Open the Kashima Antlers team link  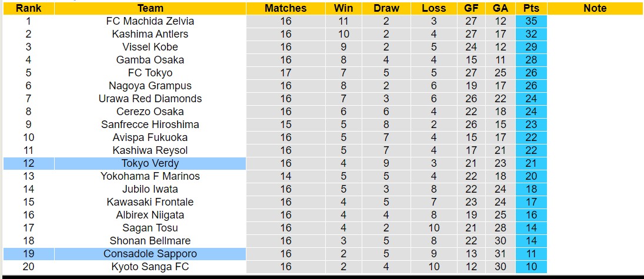[150, 34]
